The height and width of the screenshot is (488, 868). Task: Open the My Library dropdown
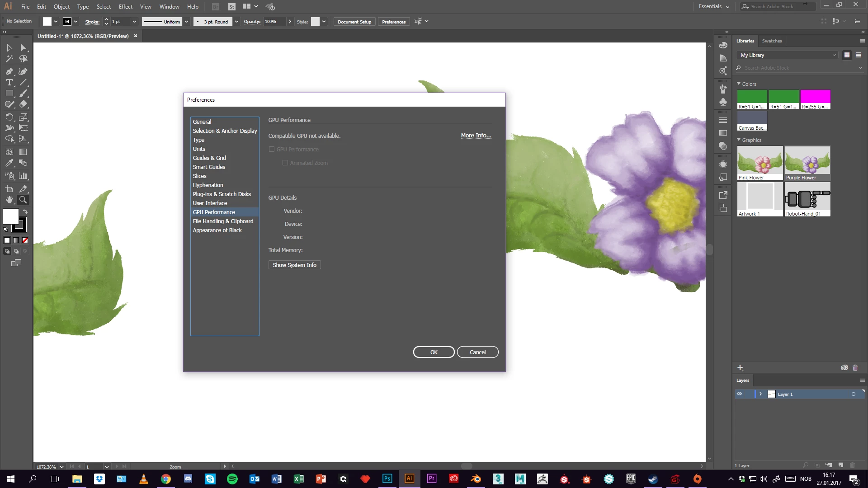pos(788,55)
